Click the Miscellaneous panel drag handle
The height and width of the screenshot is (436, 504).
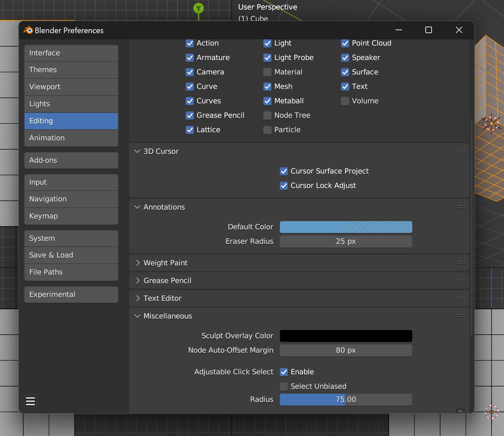pos(461,316)
